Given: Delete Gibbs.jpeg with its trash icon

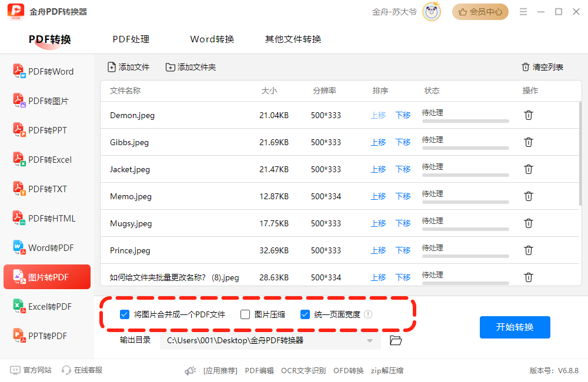Looking at the screenshot, I should click(529, 142).
